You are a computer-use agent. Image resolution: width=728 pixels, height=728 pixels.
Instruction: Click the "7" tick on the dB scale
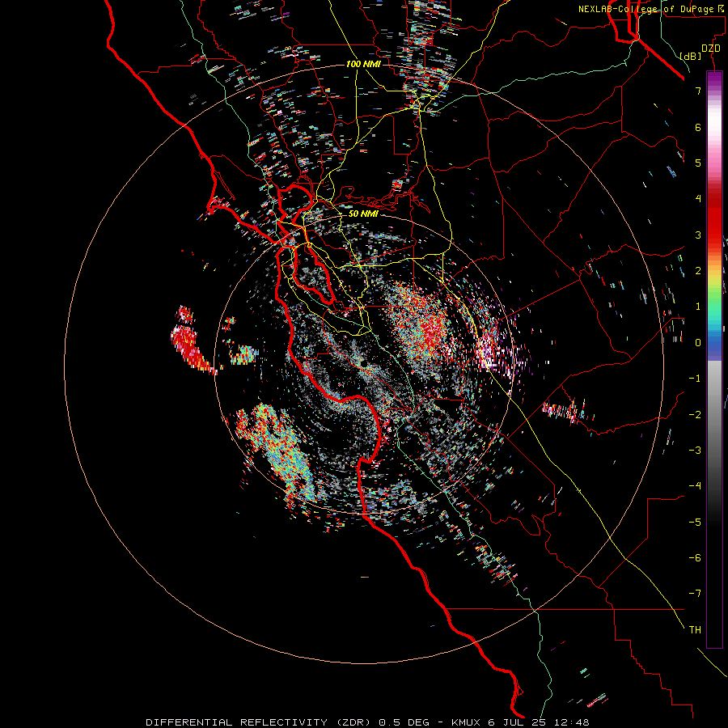(698, 91)
